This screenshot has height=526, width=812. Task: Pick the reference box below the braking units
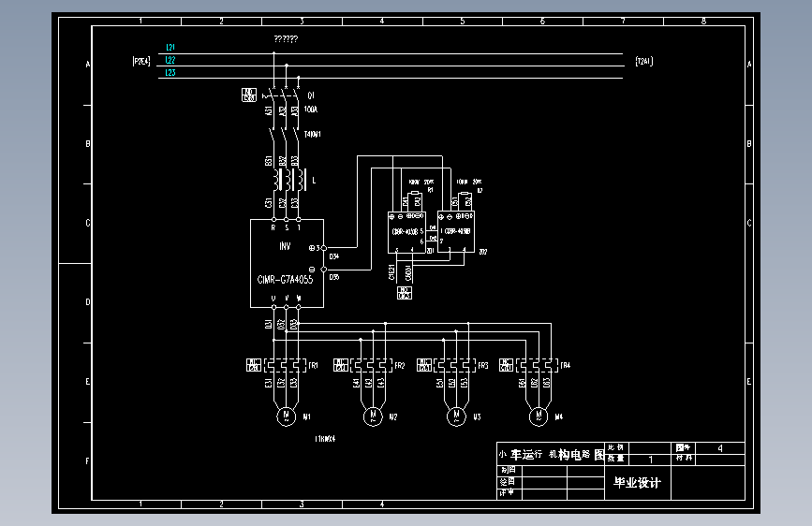coord(405,293)
